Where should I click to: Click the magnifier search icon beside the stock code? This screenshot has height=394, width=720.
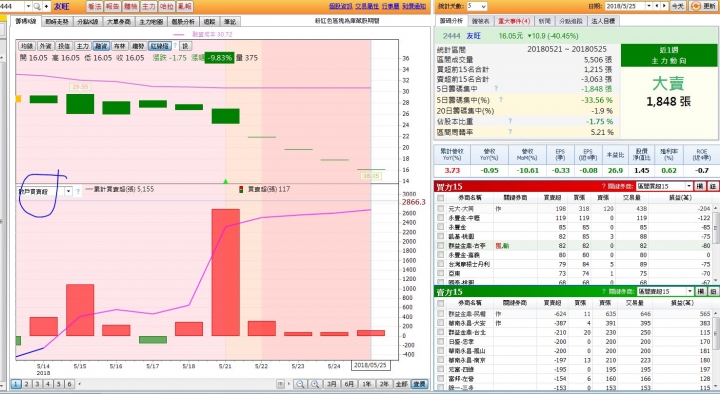(37, 6)
